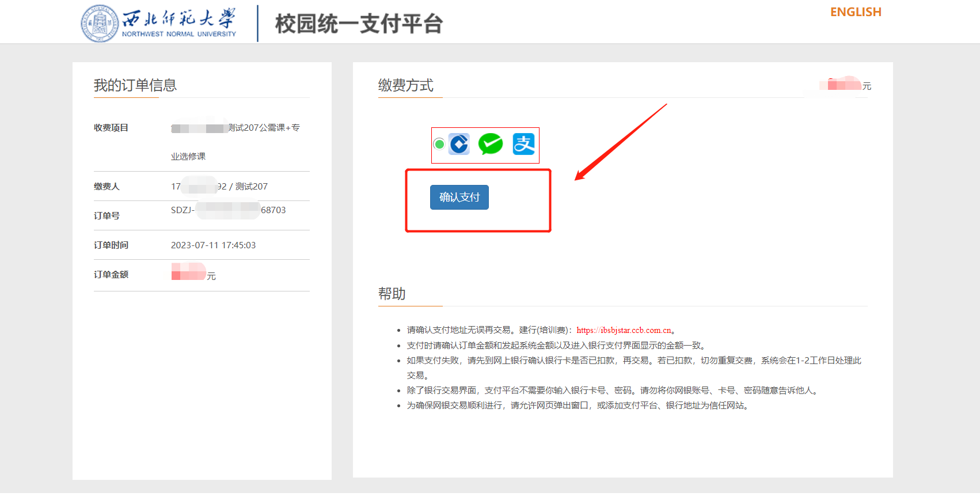The image size is (980, 500).
Task: Switch language via the ENGLISH link
Action: 855,12
